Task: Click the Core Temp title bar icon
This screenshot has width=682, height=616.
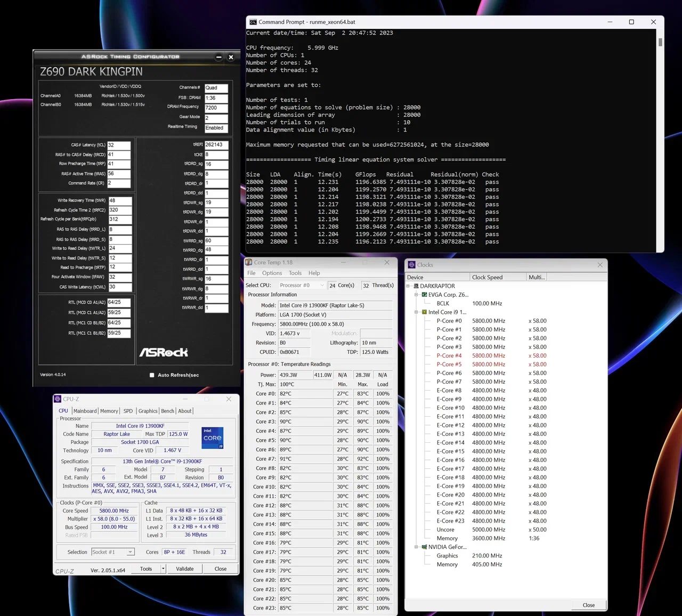Action: pyautogui.click(x=249, y=262)
